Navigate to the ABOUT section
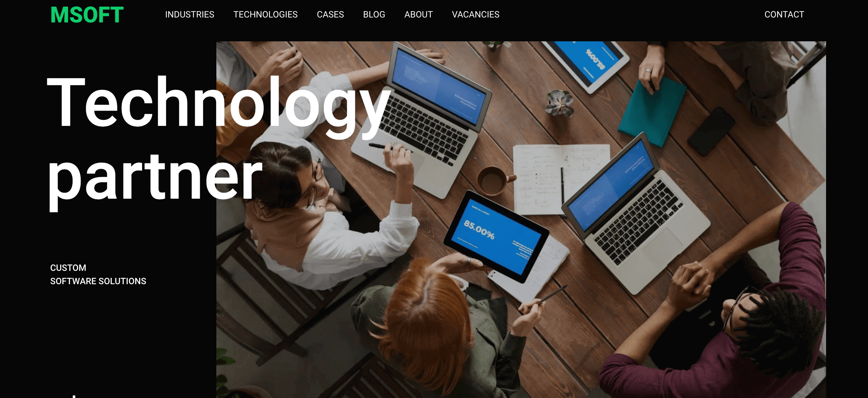This screenshot has width=868, height=398. click(x=418, y=14)
